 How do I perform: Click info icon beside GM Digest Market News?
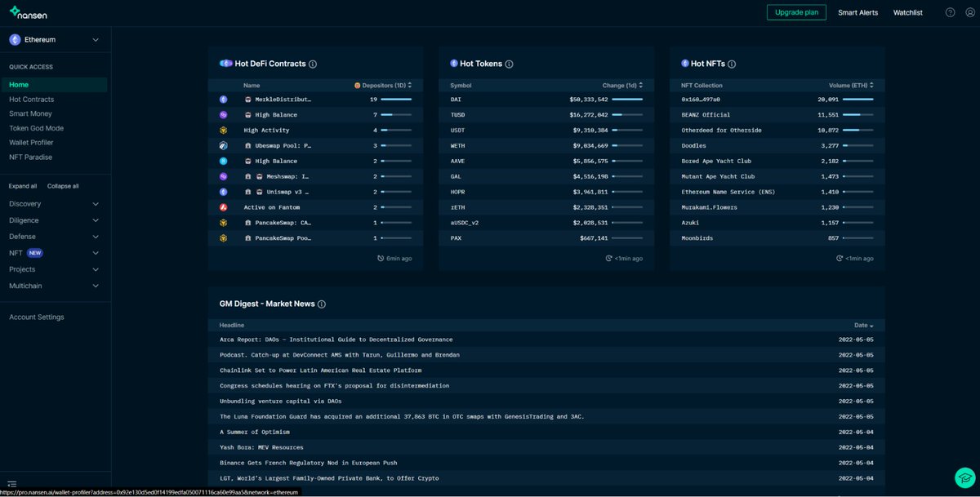(x=322, y=304)
